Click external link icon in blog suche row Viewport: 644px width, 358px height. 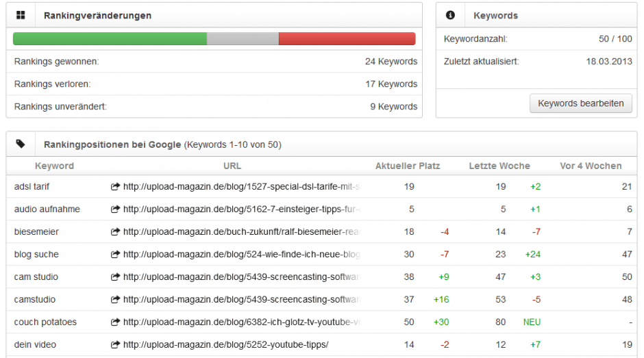click(115, 255)
